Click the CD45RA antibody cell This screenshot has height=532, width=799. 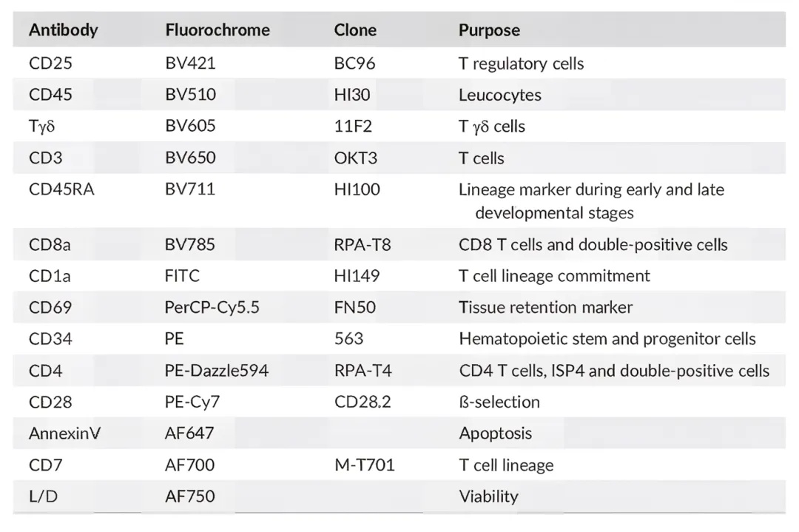61,189
